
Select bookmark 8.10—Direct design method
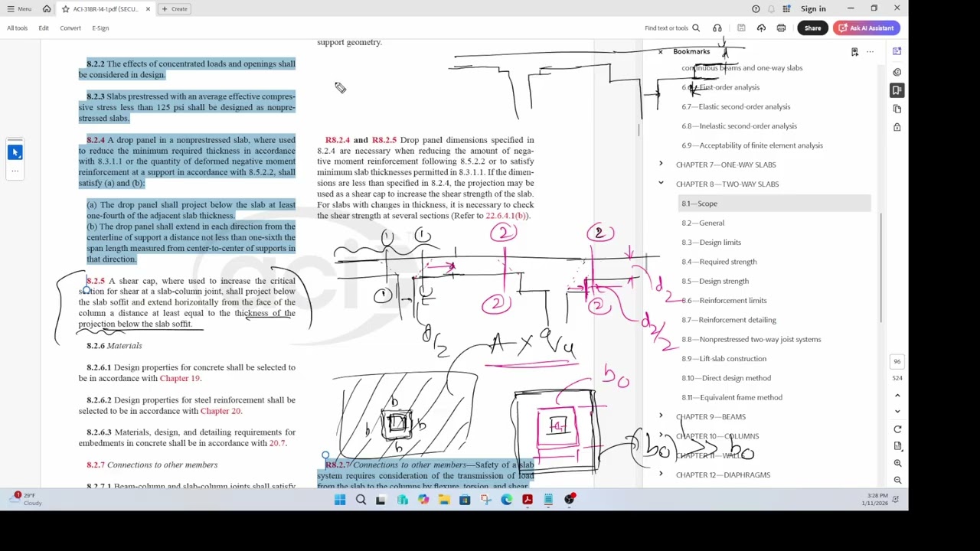pyautogui.click(x=726, y=378)
